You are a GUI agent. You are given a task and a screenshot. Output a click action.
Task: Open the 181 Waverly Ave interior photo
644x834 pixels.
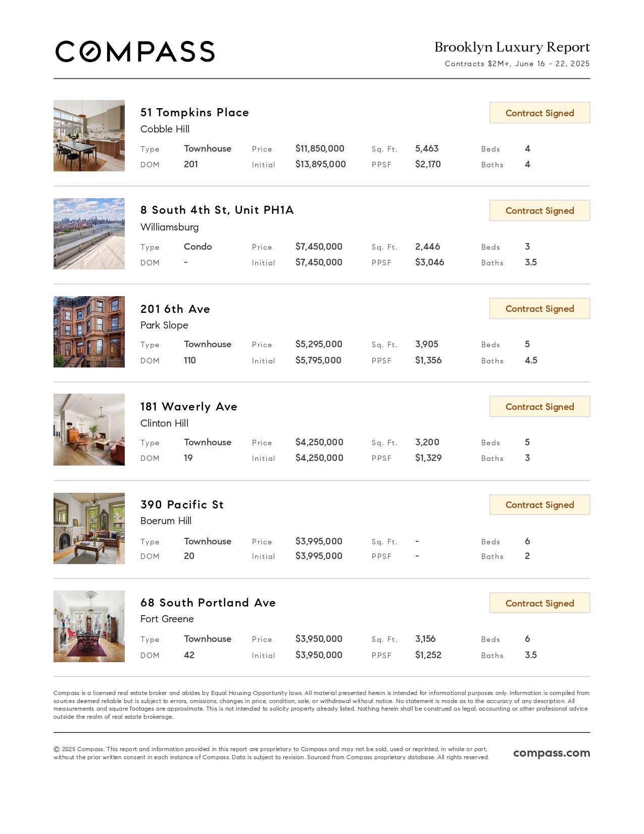89,430
